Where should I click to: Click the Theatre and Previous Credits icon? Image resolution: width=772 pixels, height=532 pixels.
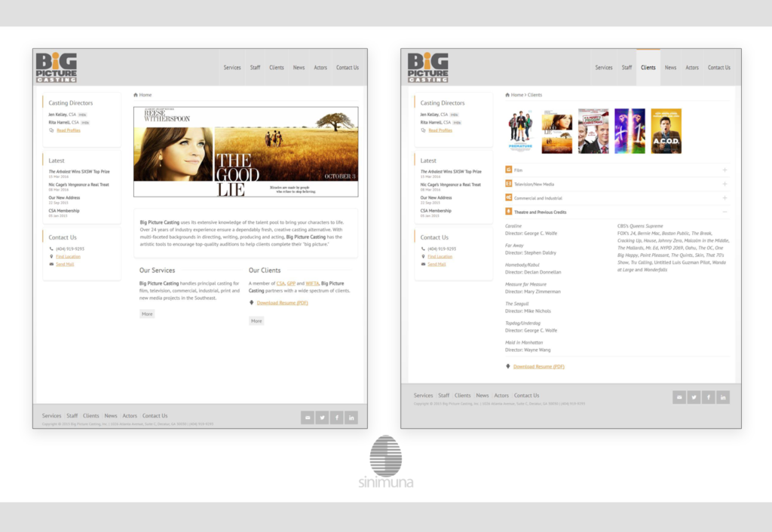pyautogui.click(x=509, y=212)
